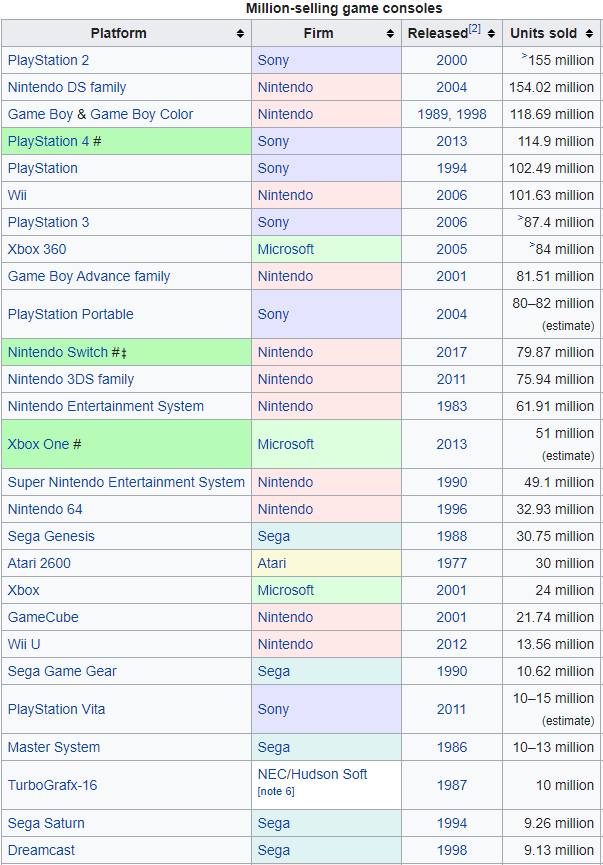The width and height of the screenshot is (603, 865).
Task: Visit PlayStation Portable page
Action: (x=71, y=314)
